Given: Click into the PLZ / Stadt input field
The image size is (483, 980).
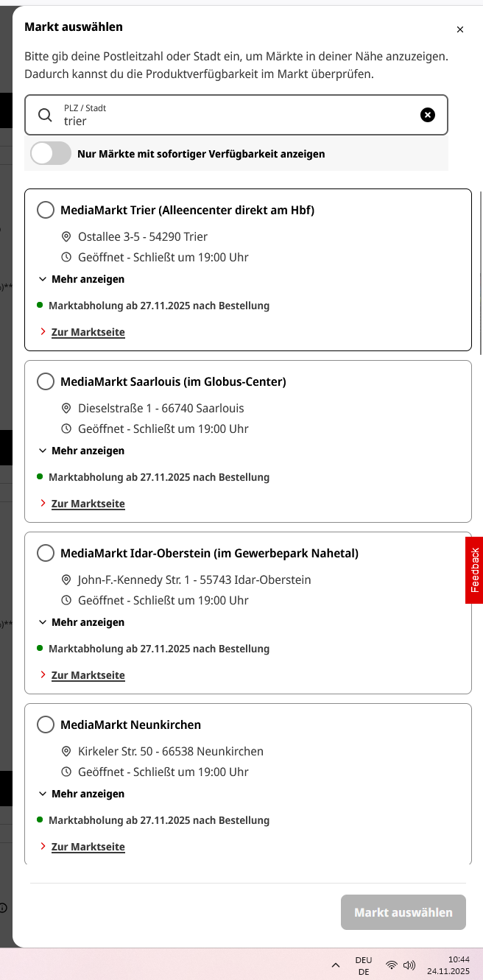Looking at the screenshot, I should (236, 121).
